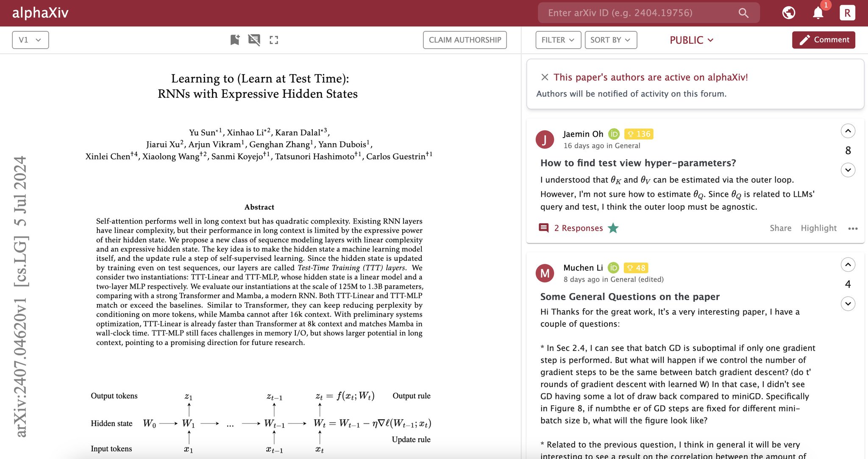This screenshot has width=868, height=459.
Task: Click '16 days ago in General' timestamp
Action: point(602,146)
